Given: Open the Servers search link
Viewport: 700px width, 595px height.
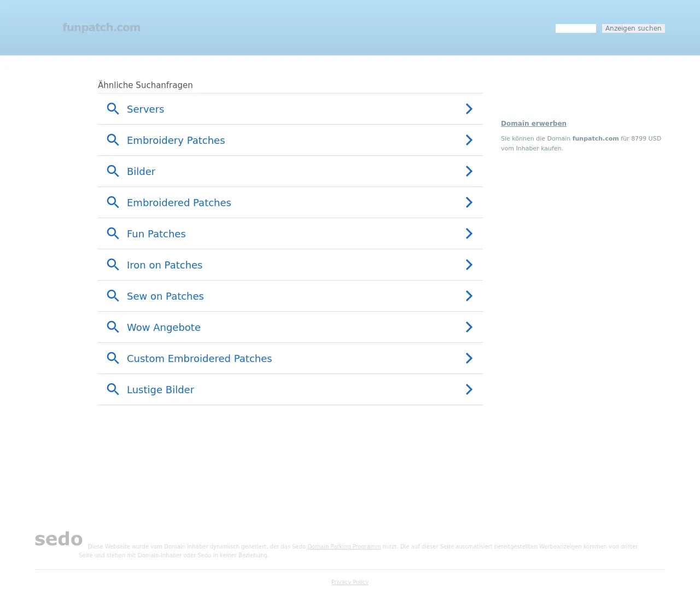Looking at the screenshot, I should (x=145, y=109).
